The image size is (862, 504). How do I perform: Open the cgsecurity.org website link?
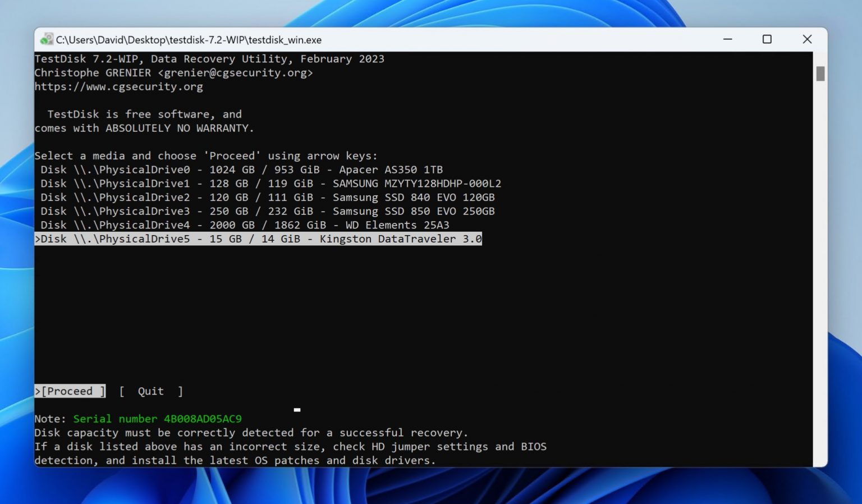(x=118, y=86)
